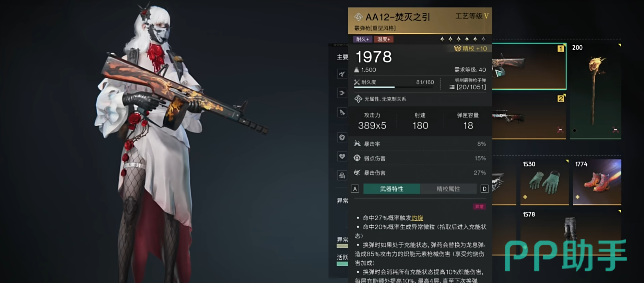This screenshot has height=283, width=644.
Task: Switch to the 精校属性 tab
Action: pyautogui.click(x=448, y=189)
